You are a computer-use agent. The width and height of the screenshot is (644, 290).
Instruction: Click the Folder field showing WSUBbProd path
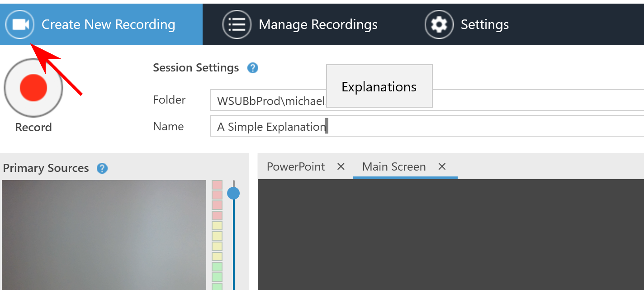pos(267,100)
